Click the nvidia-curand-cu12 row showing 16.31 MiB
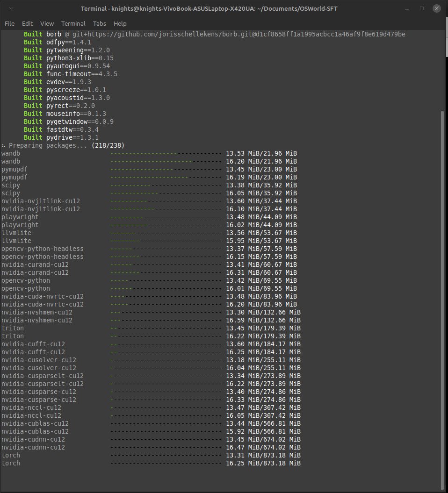 tap(149, 272)
